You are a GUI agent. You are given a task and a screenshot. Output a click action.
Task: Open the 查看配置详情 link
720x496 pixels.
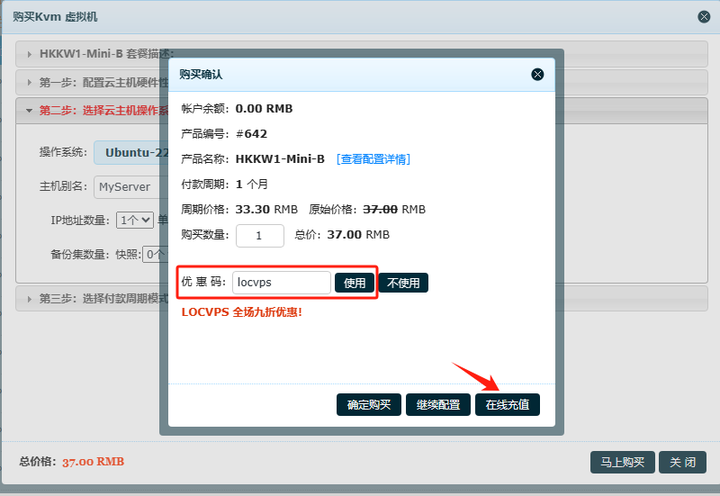(x=373, y=159)
